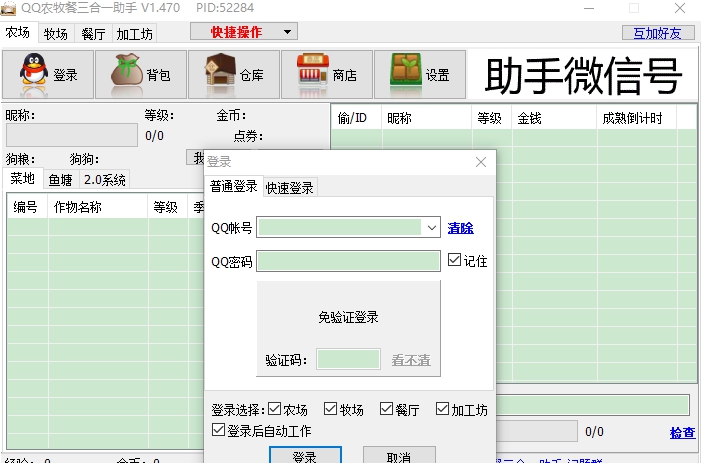The image size is (704, 463).
Task: Click the 互加好友 button
Action: click(x=658, y=33)
